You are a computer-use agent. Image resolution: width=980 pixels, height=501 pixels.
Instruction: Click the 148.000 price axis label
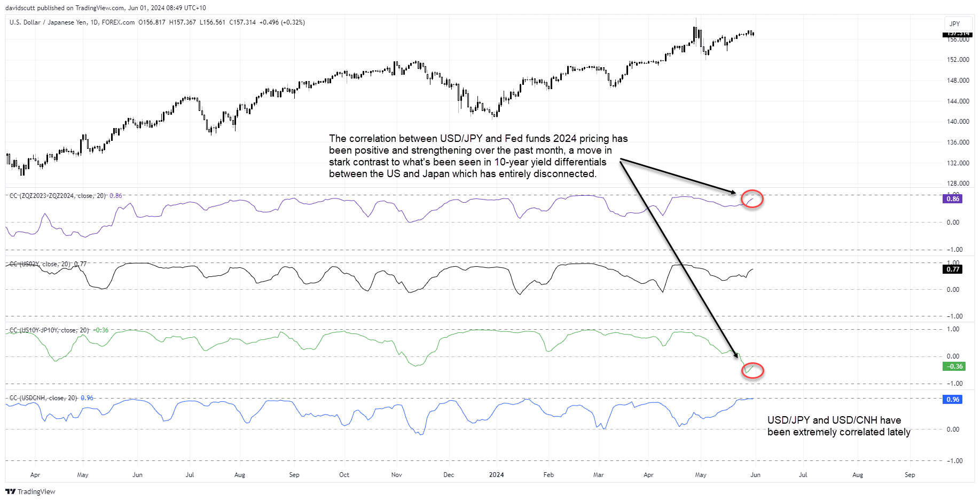pos(958,81)
